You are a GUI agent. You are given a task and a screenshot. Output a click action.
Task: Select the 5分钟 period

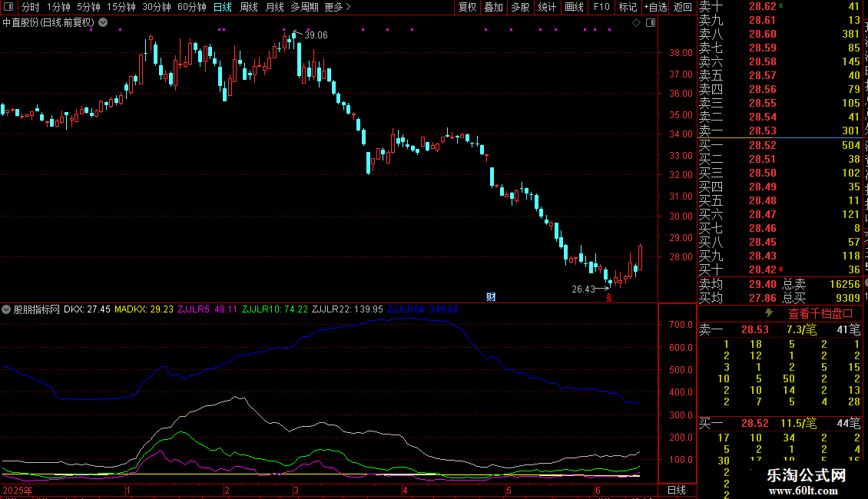[x=88, y=7]
